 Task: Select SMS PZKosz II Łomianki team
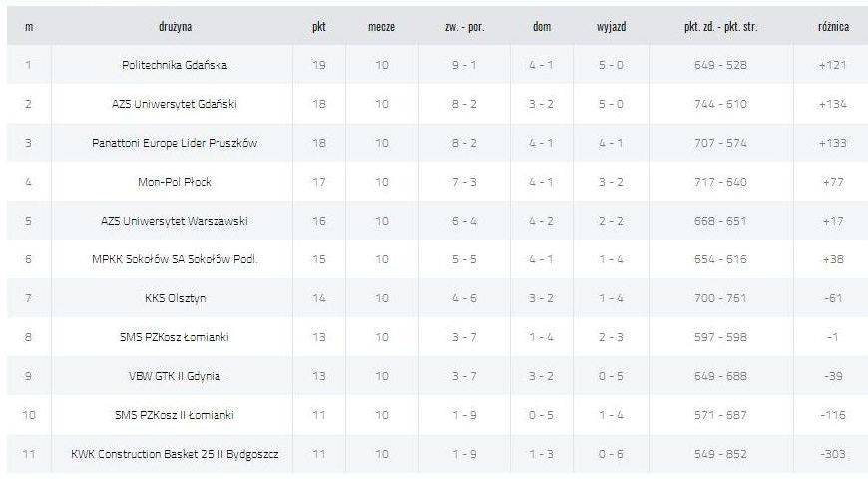pyautogui.click(x=175, y=415)
